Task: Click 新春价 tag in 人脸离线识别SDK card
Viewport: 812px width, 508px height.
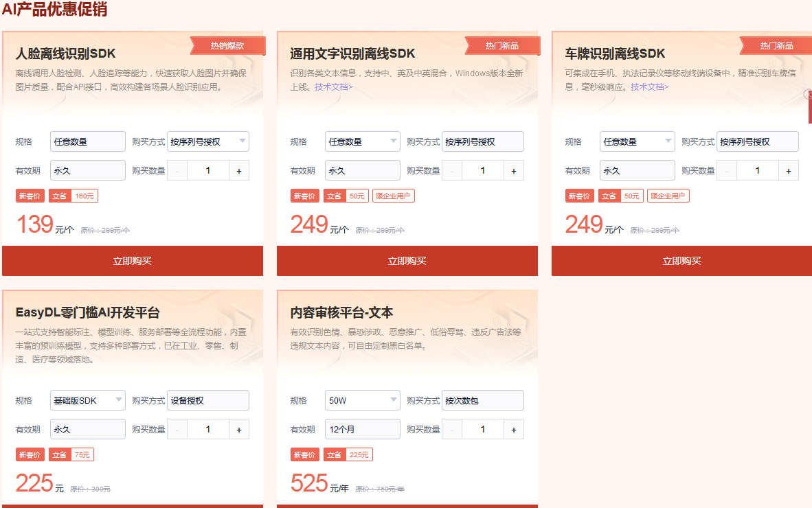Action: (x=30, y=196)
